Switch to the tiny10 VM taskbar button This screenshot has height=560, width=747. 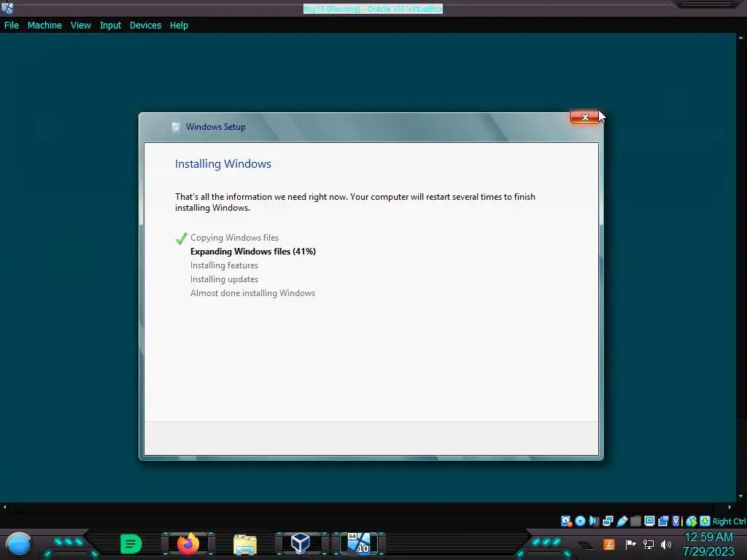[359, 543]
